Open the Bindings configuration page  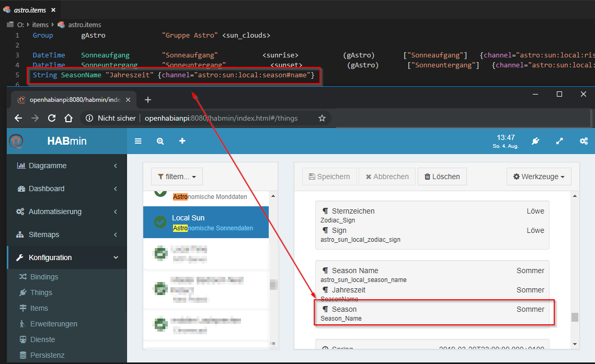pos(44,277)
